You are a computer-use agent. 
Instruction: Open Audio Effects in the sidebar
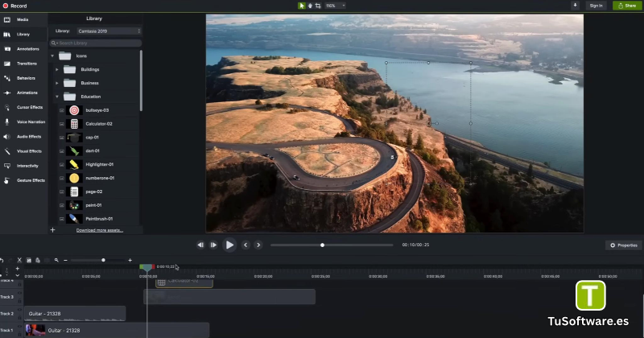(x=23, y=136)
